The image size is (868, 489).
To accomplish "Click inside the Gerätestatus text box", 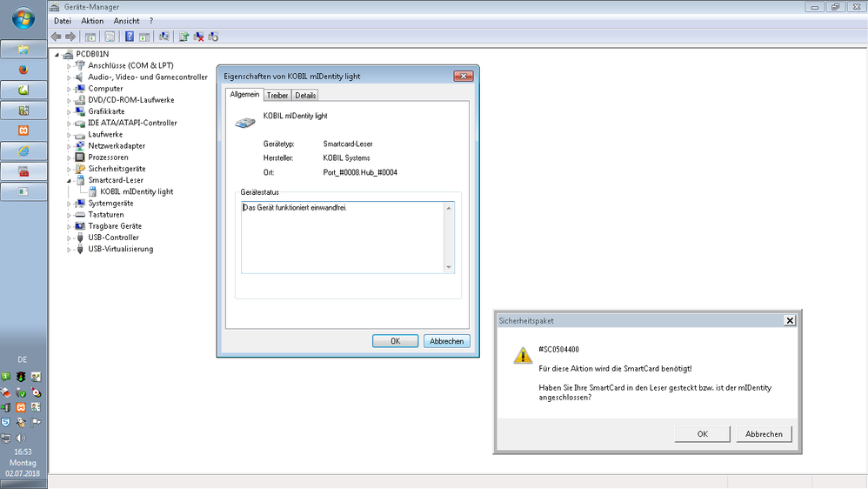I will click(x=343, y=237).
